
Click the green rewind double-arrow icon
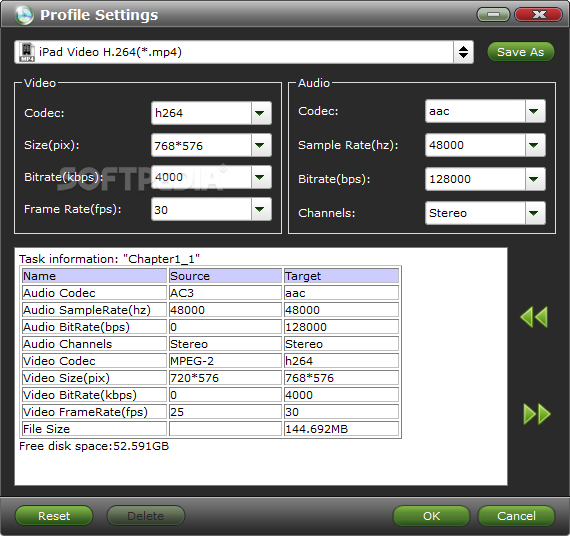click(x=534, y=317)
